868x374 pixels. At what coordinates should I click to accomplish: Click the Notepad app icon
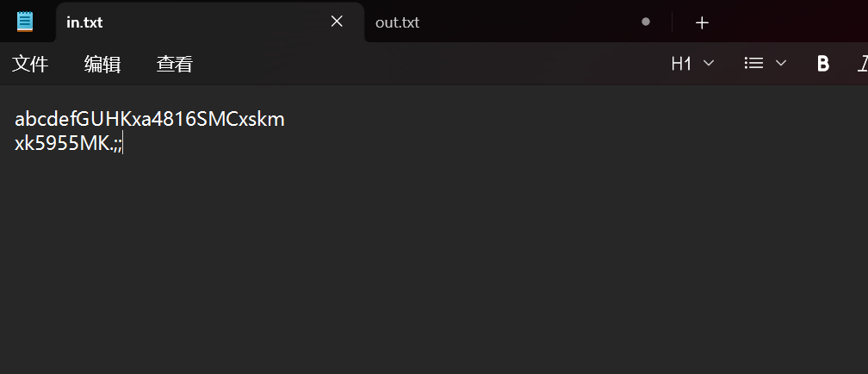(x=25, y=22)
